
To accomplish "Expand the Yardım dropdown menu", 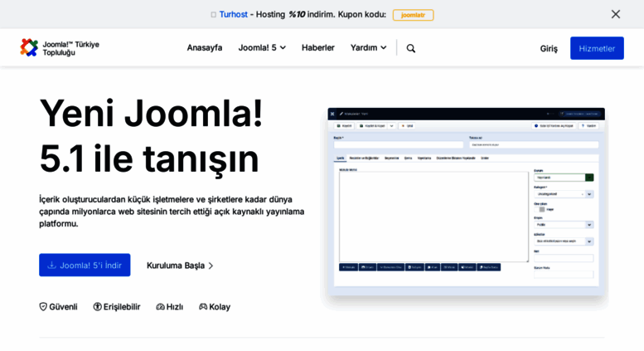I will click(368, 47).
